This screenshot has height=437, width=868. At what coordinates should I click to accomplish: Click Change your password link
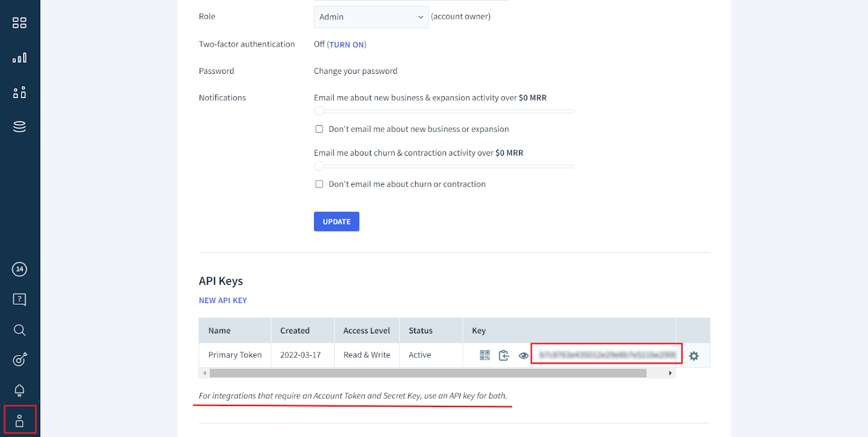tap(355, 71)
